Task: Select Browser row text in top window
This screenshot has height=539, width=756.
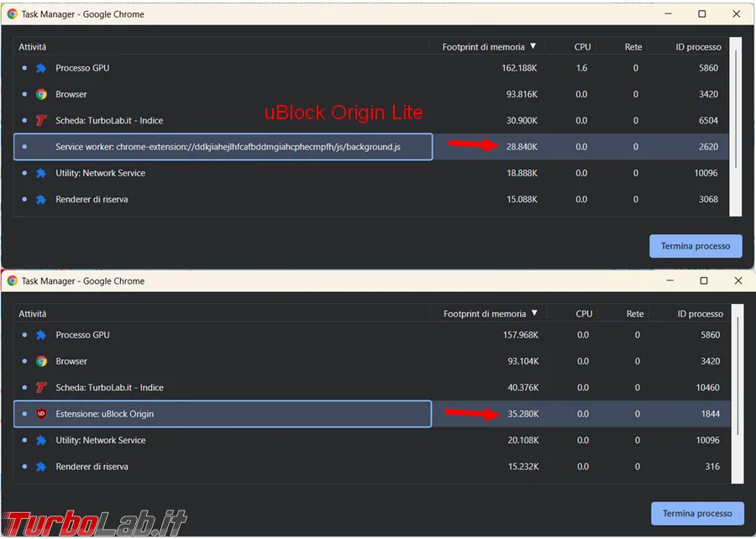Action: 71,94
